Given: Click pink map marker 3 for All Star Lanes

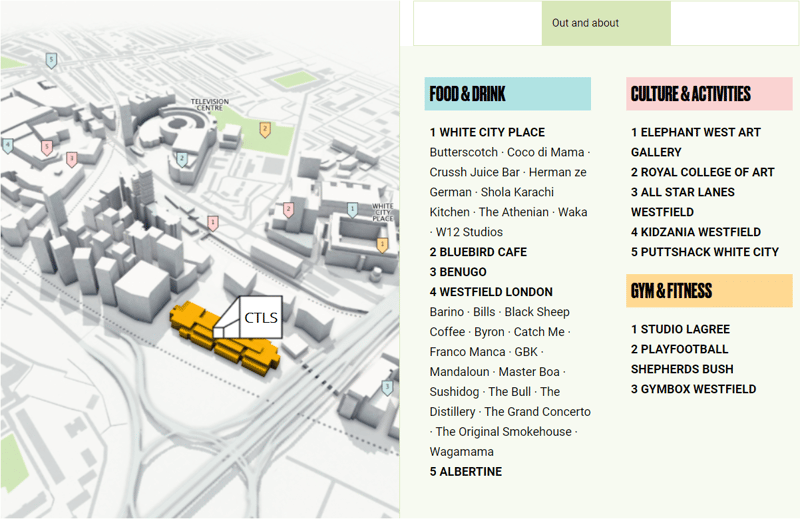Looking at the screenshot, I should [71, 159].
